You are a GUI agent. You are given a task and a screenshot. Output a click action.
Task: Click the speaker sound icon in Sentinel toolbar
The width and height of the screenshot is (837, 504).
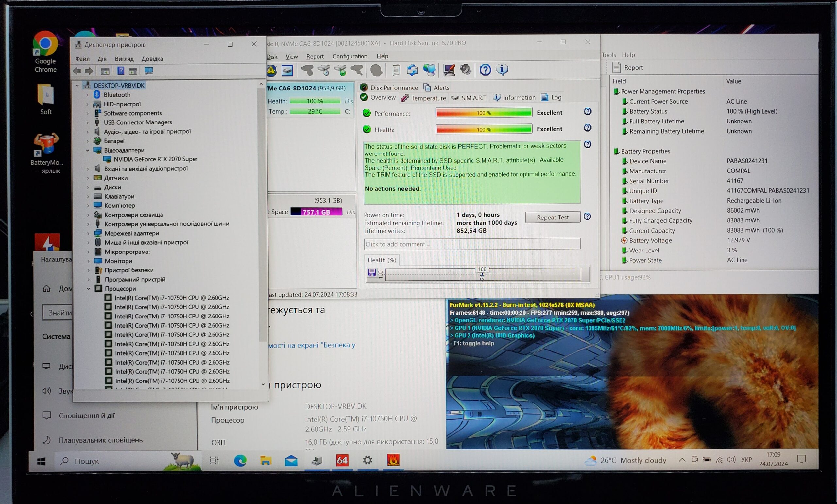465,70
